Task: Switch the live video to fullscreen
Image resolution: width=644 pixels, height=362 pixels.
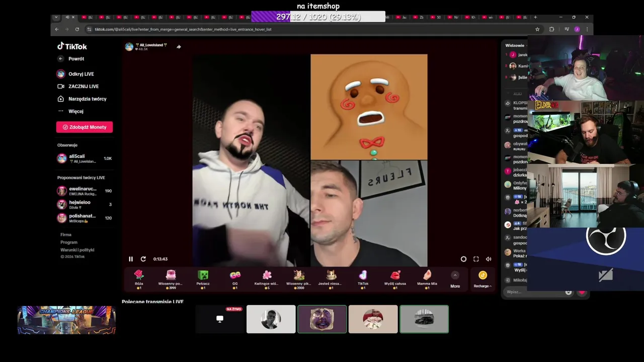Action: coord(476,259)
